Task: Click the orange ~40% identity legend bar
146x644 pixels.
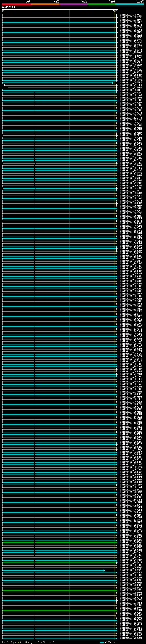Action: (x=44, y=4)
